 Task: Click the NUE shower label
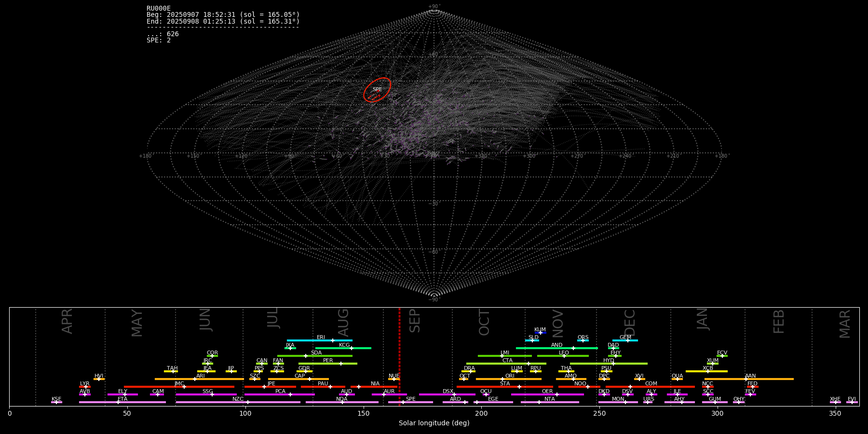(x=394, y=376)
